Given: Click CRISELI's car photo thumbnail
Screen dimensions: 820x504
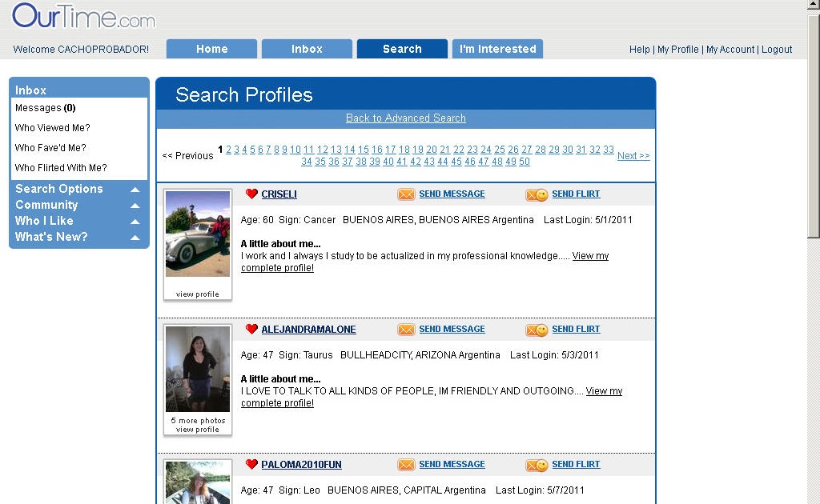Looking at the screenshot, I should point(198,234).
